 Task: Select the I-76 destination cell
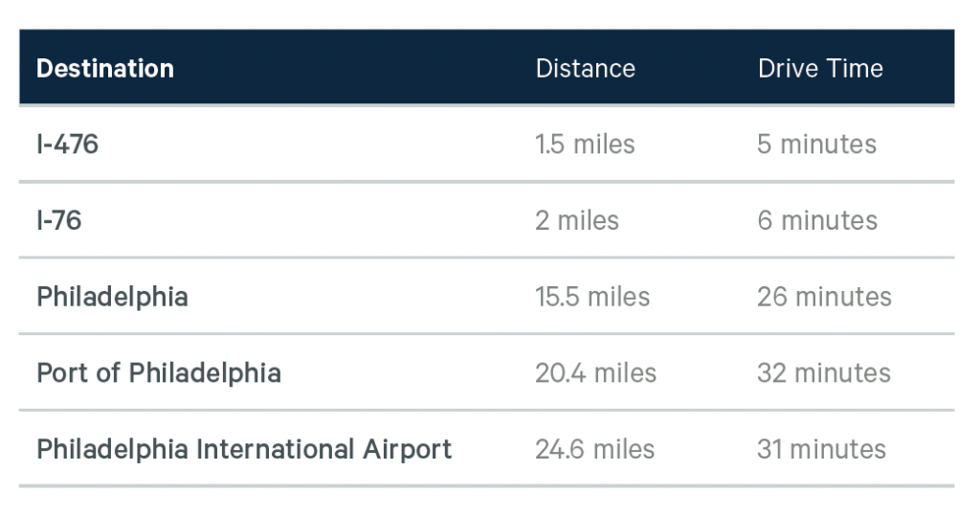[59, 220]
